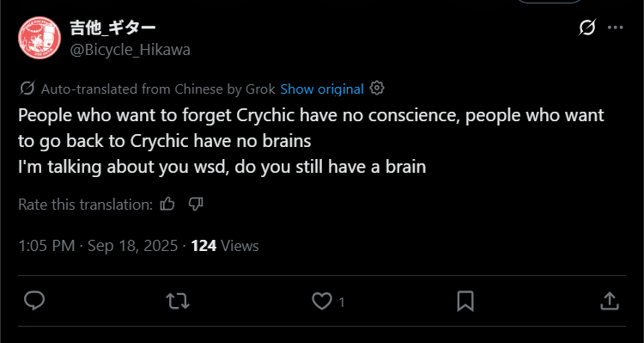
Task: Like the post with the heart icon
Action: tap(322, 302)
